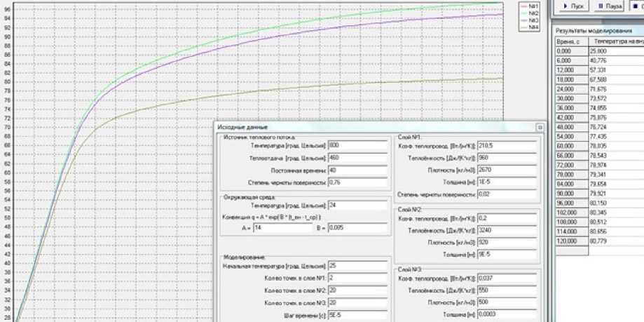Click the Кол-во точек в слое №2 field
This screenshot has width=644, height=322.
(357, 290)
